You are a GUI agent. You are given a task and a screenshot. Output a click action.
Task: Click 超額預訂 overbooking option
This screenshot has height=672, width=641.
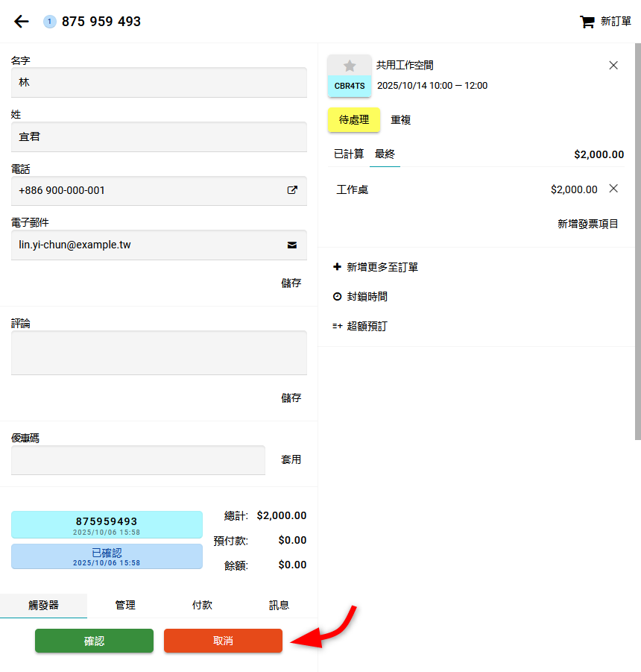pos(360,326)
